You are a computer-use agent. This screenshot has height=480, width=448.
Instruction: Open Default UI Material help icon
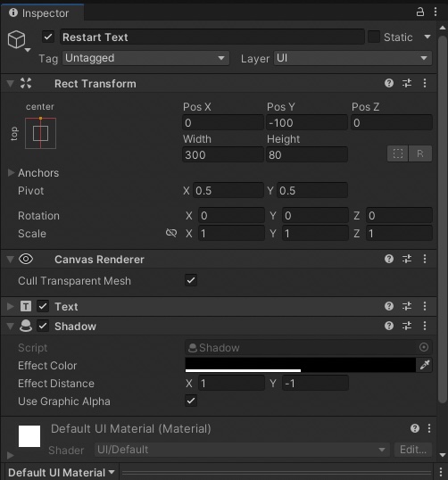click(x=415, y=428)
